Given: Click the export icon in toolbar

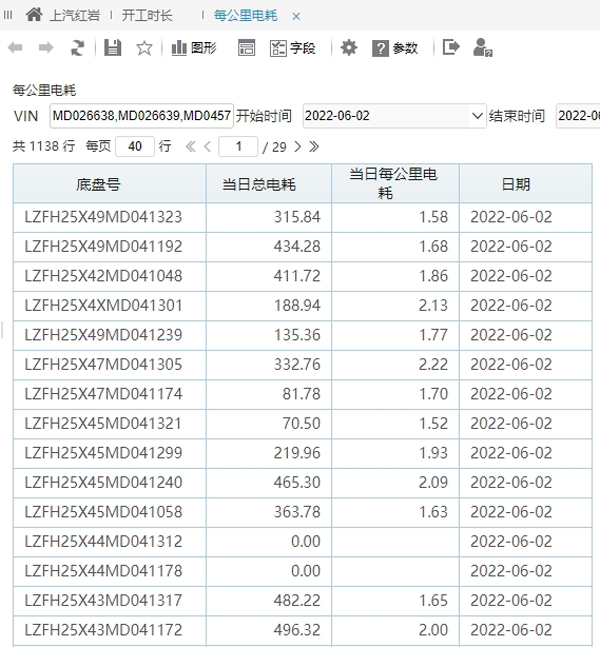Looking at the screenshot, I should [451, 48].
